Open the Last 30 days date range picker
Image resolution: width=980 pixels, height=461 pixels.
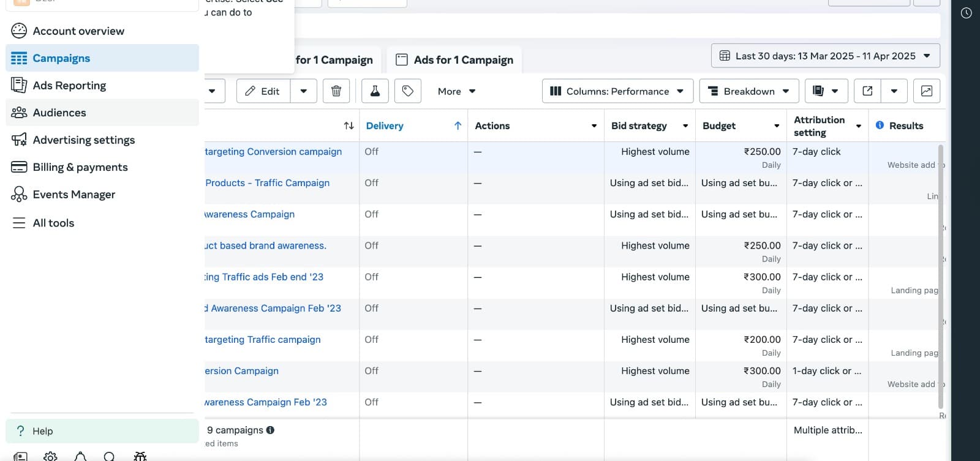[x=825, y=56]
